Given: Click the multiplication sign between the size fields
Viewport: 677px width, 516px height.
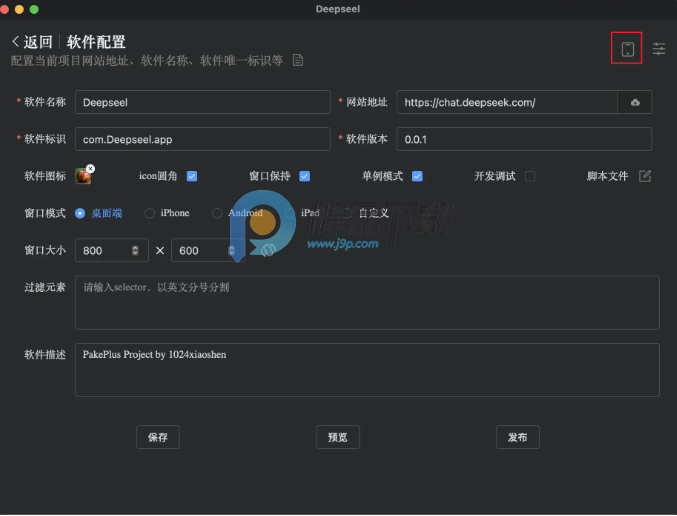Looking at the screenshot, I should (x=160, y=250).
